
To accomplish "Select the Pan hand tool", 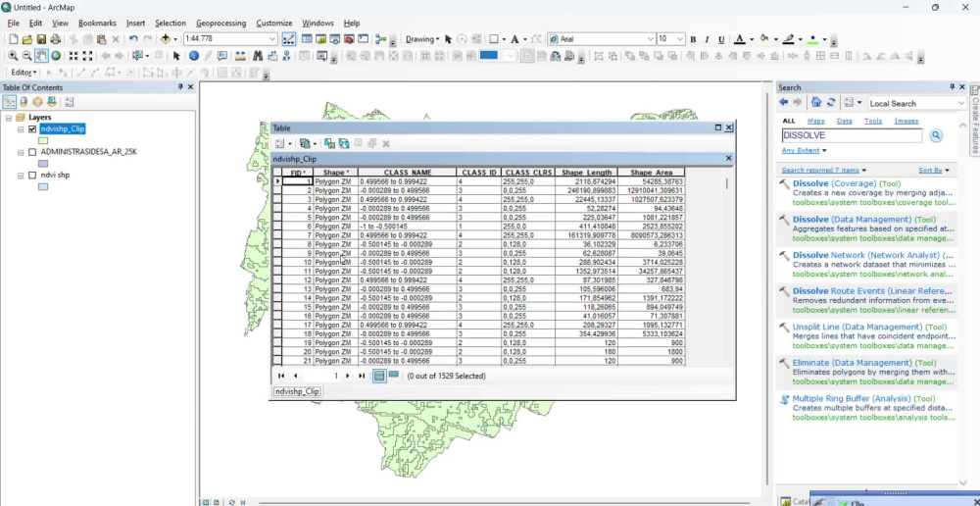I will 41,56.
